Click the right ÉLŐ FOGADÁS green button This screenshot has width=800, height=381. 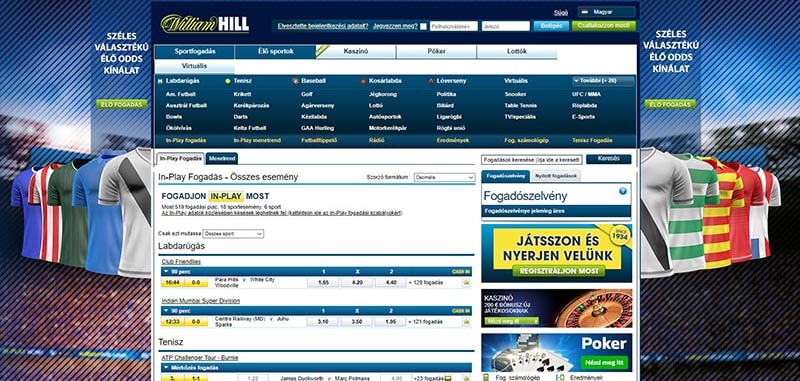[670, 104]
